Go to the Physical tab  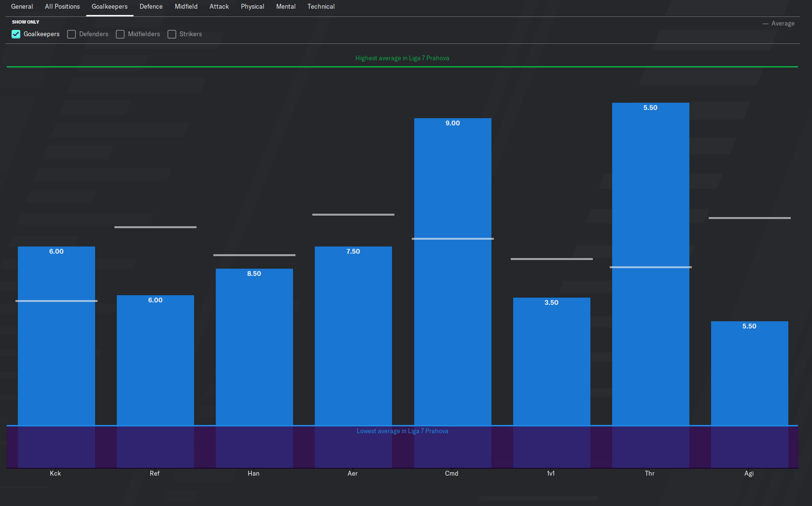252,7
